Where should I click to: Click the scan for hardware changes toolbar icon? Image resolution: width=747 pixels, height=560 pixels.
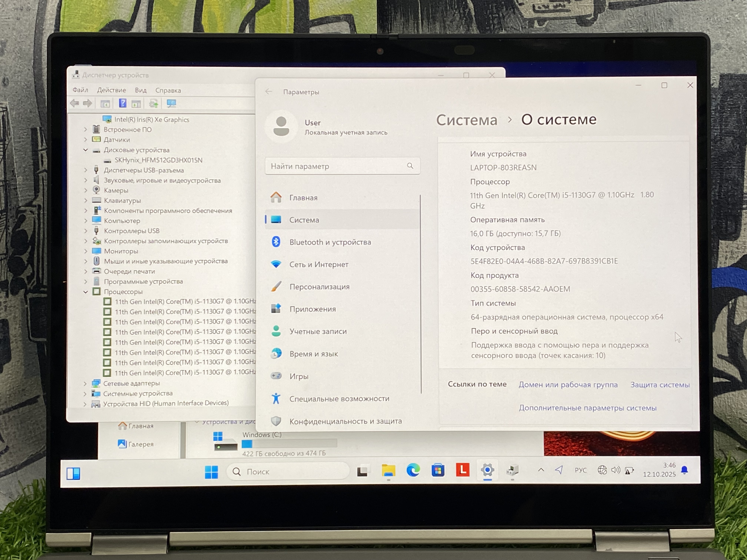[x=171, y=103]
